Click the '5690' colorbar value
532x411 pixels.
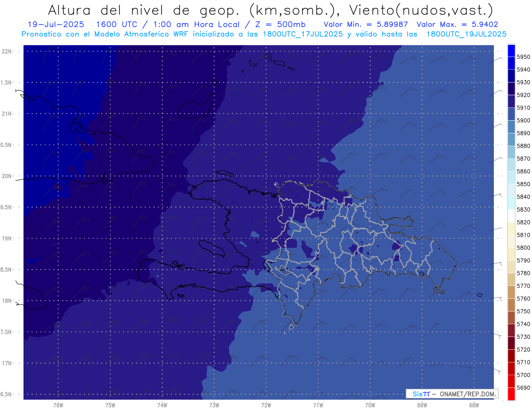click(524, 388)
